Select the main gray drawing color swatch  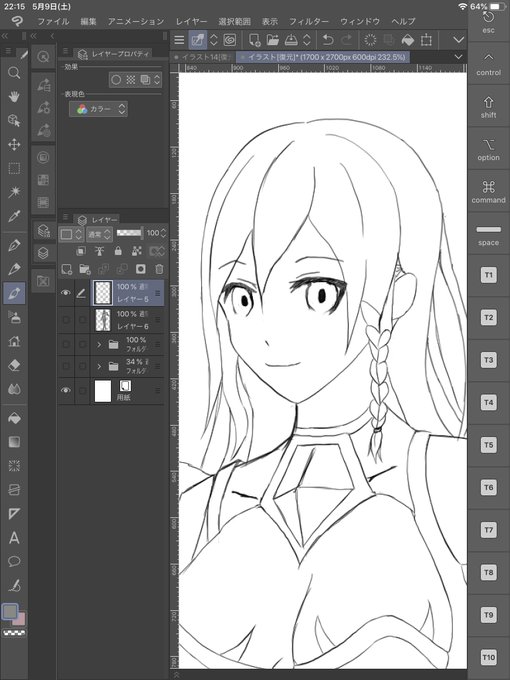tap(10, 612)
